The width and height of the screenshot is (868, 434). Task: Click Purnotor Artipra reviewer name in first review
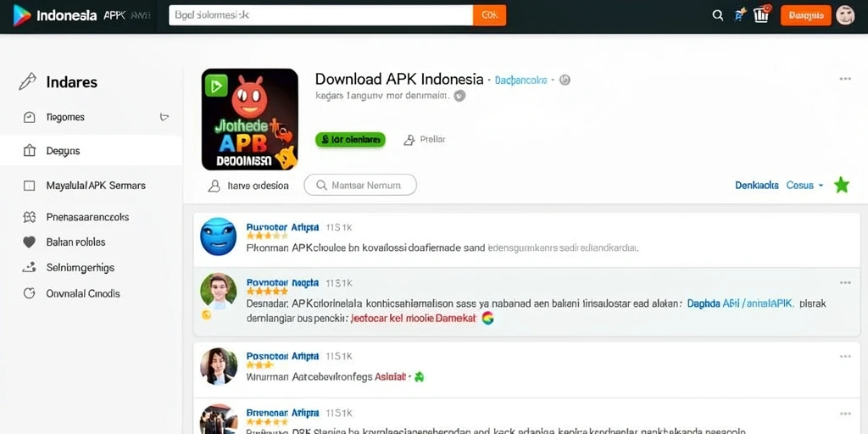click(282, 227)
